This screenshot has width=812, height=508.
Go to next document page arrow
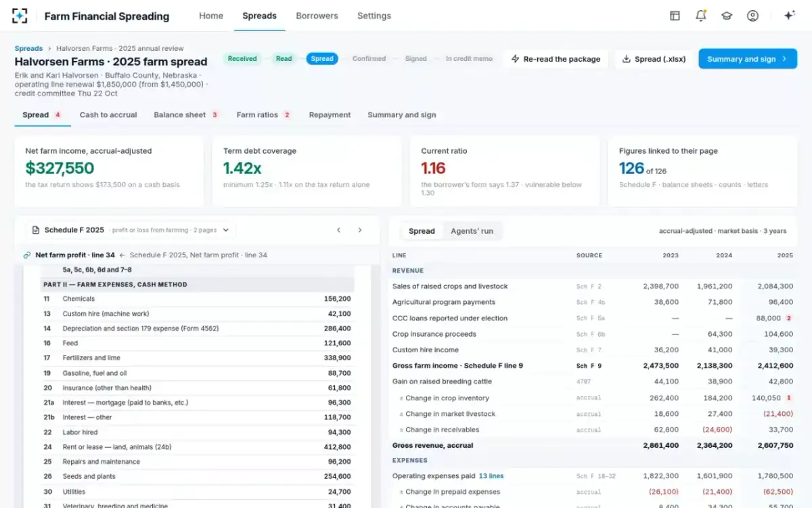click(x=360, y=230)
